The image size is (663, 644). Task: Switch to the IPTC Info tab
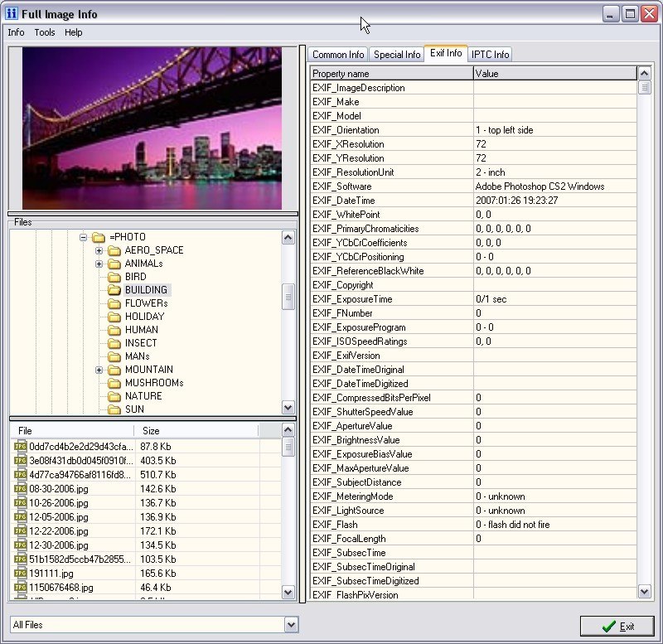click(x=491, y=55)
